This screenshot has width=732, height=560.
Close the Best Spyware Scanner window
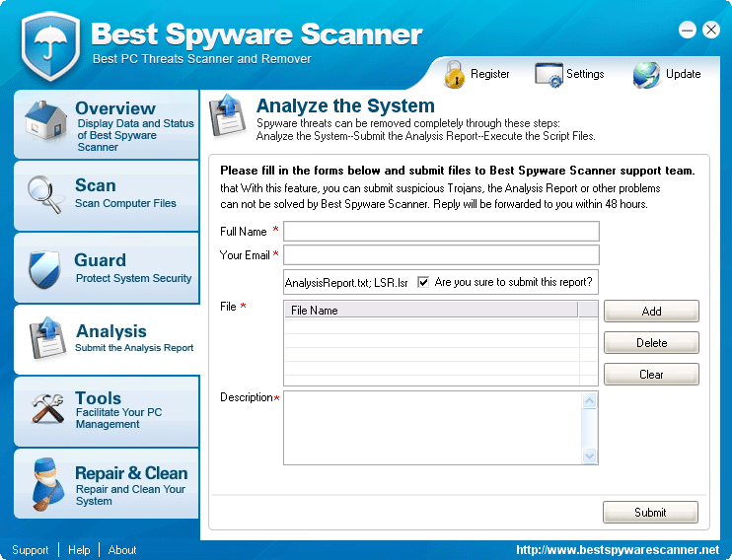pos(711,31)
